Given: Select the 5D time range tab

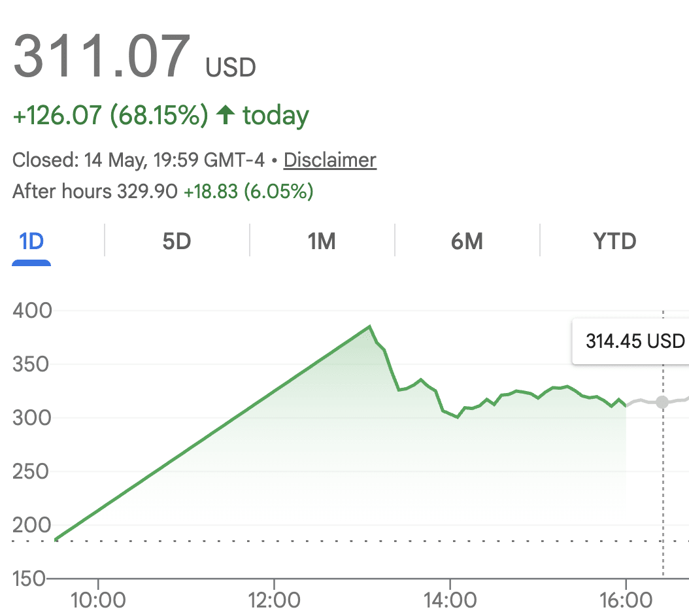Looking at the screenshot, I should point(176,241).
